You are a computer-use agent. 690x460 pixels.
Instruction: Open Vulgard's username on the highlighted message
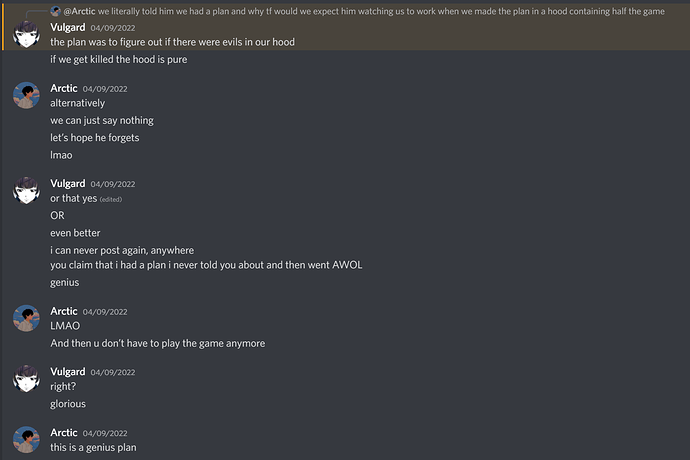click(68, 27)
